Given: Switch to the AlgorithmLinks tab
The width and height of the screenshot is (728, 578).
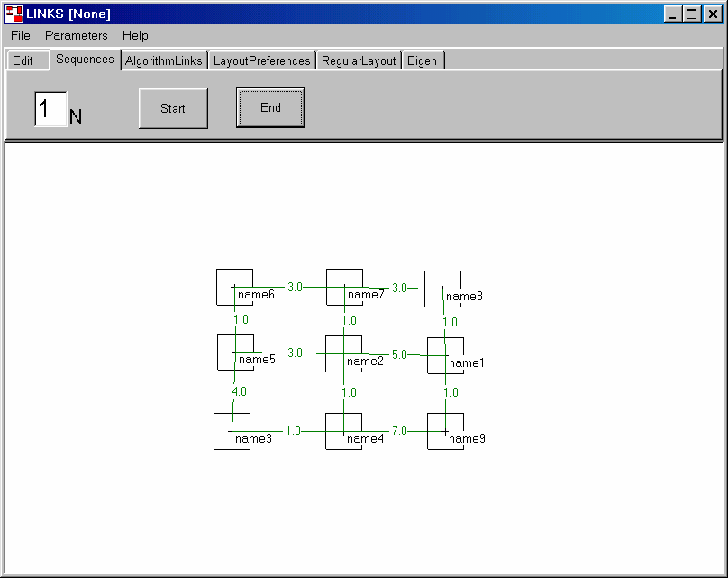Looking at the screenshot, I should 164,61.
